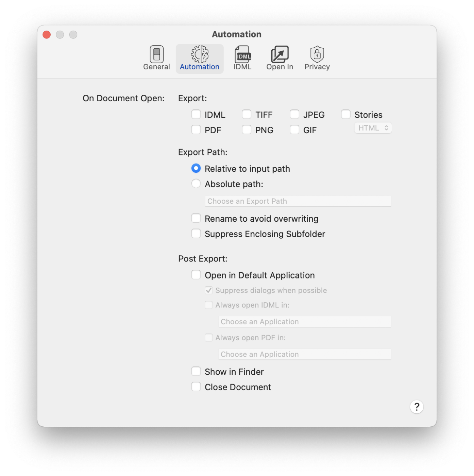Select the Automation brain-gear icon
This screenshot has width=474, height=476.
(x=200, y=54)
